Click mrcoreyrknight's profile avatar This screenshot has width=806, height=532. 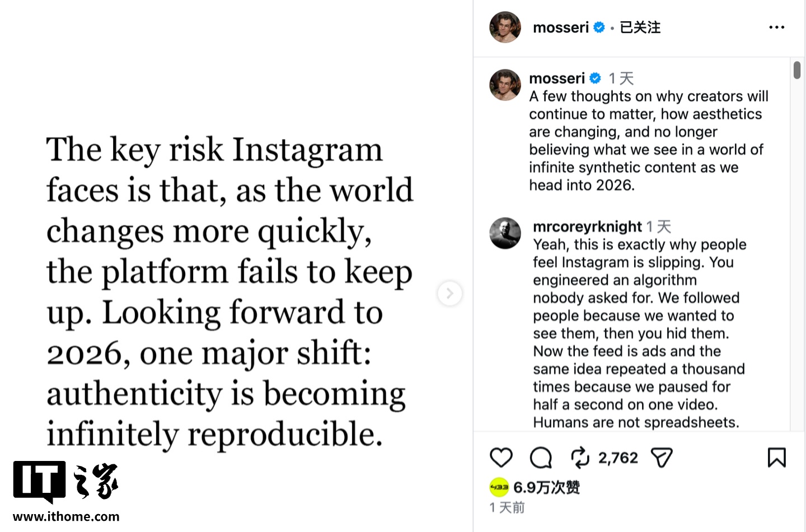[x=505, y=233]
